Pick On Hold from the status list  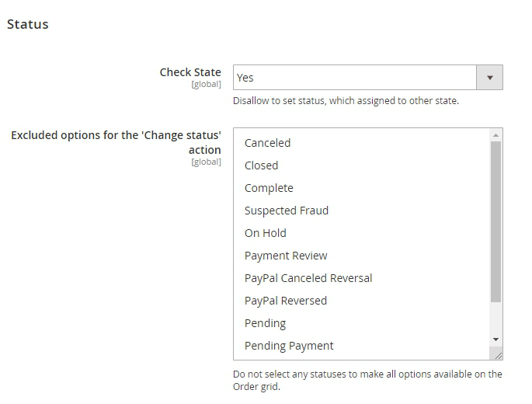point(265,233)
